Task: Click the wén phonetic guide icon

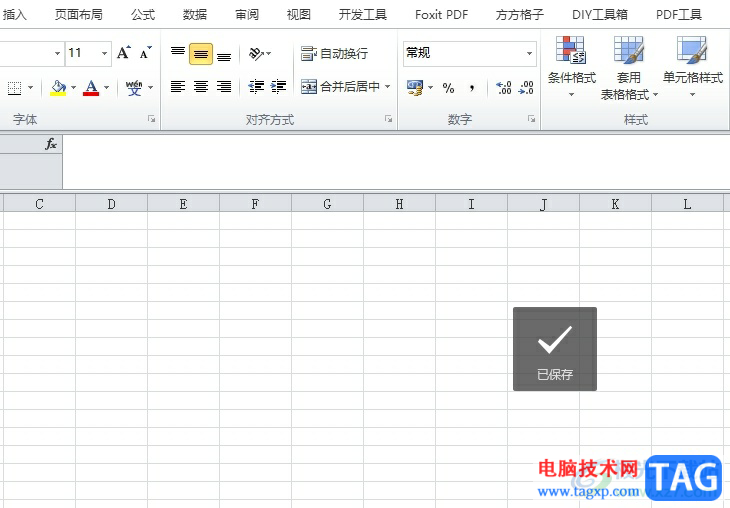Action: [x=134, y=87]
